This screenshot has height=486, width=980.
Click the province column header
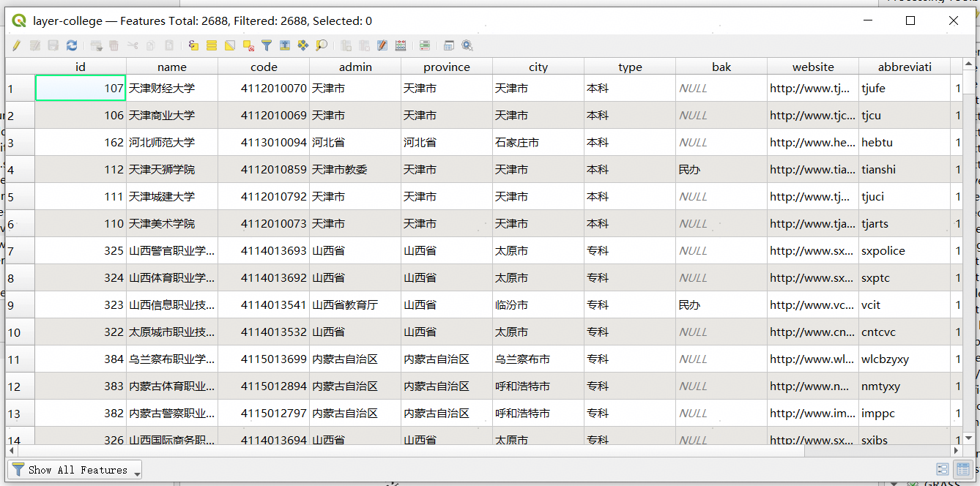(446, 67)
